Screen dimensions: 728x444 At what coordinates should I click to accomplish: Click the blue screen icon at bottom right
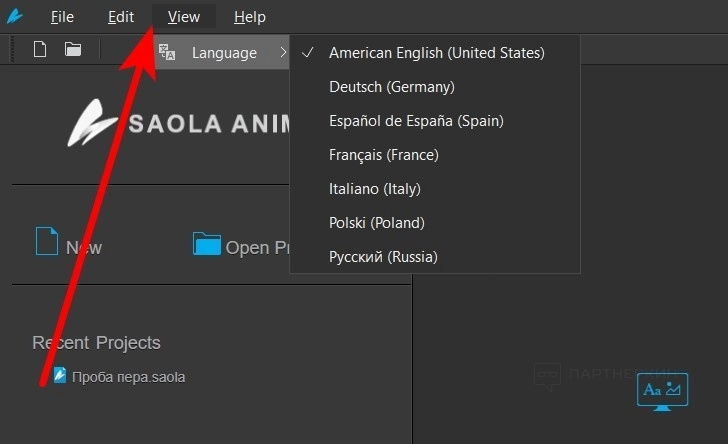[x=663, y=390]
